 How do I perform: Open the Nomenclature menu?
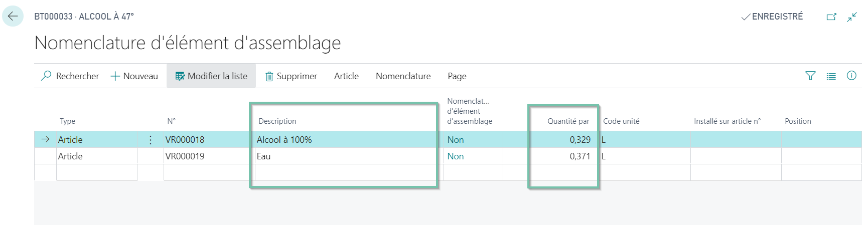(403, 76)
